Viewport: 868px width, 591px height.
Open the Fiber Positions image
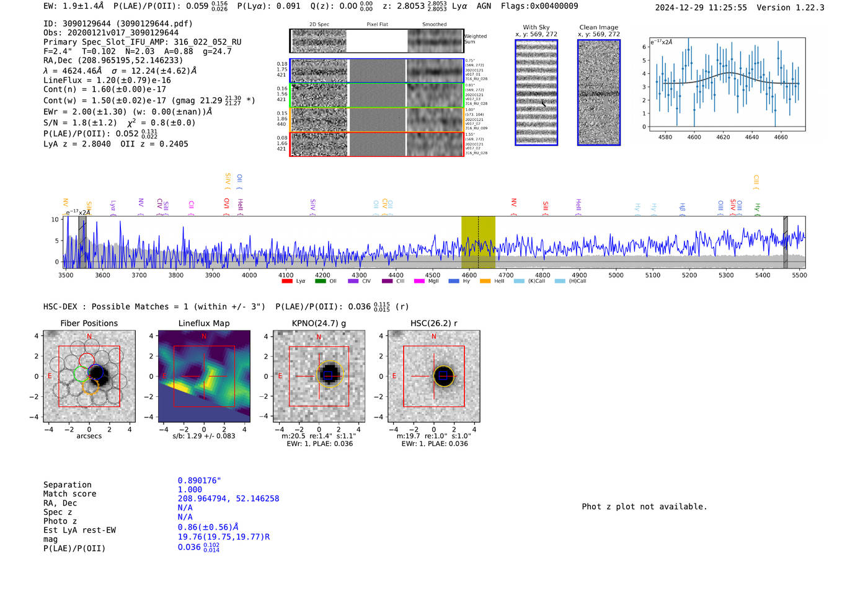click(x=89, y=376)
